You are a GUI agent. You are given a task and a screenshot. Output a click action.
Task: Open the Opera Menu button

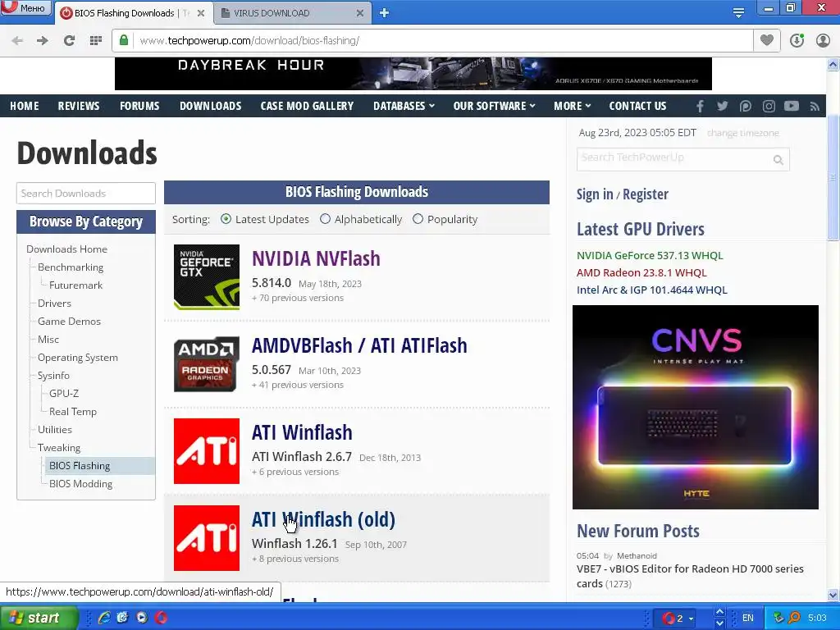[25, 7]
